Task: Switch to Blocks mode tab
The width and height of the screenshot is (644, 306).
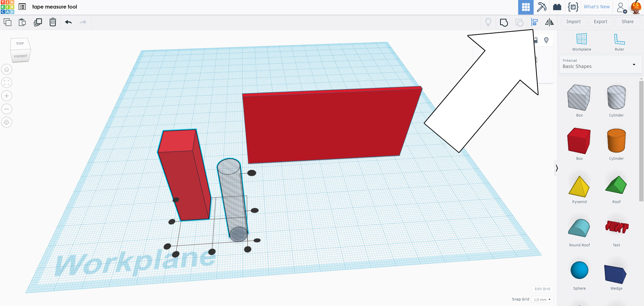Action: (541, 7)
